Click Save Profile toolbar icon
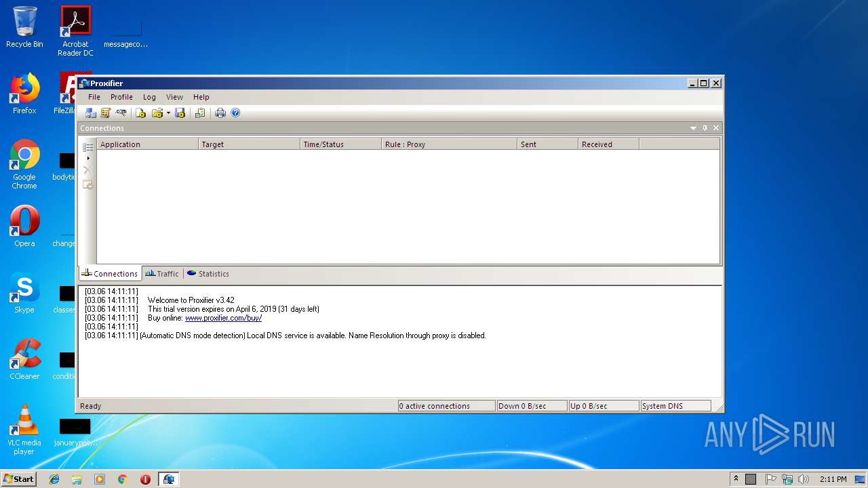 [x=180, y=113]
